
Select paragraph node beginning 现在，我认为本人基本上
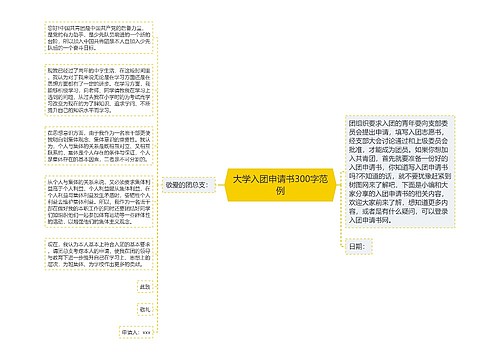click(x=99, y=254)
